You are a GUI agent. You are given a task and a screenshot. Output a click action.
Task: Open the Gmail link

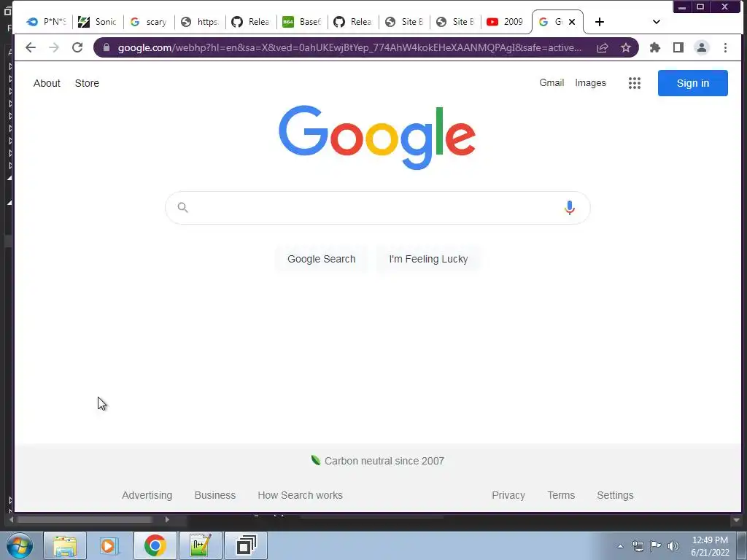(551, 83)
